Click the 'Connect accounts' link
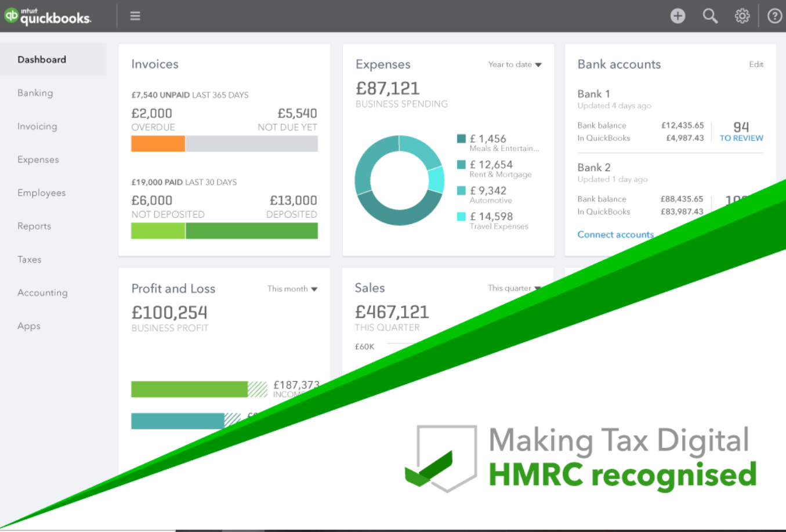 click(615, 234)
